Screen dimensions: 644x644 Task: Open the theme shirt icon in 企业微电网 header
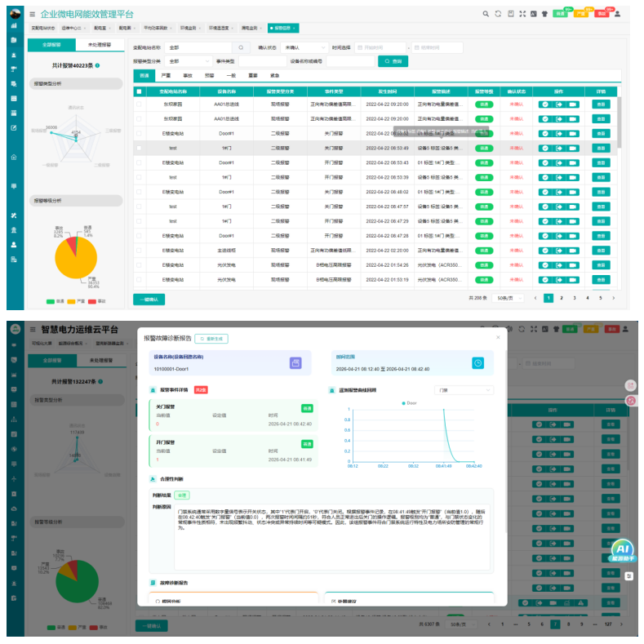pos(544,14)
